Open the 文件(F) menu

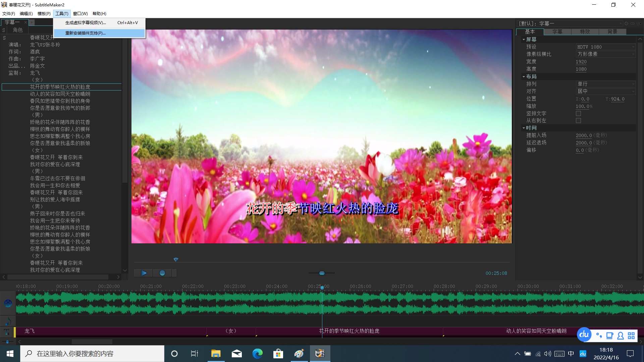tap(9, 14)
